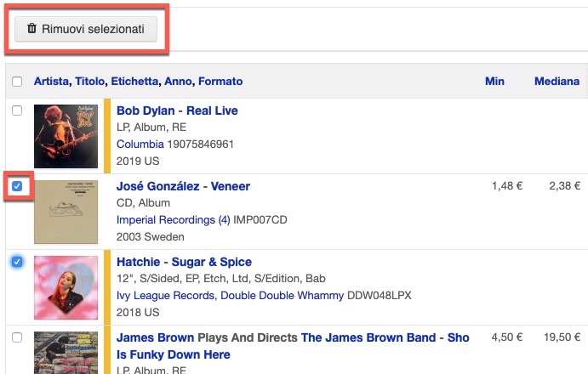Click the Hatchie Sugar & Spice cover thumbnail
This screenshot has height=374, width=588.
click(x=66, y=288)
